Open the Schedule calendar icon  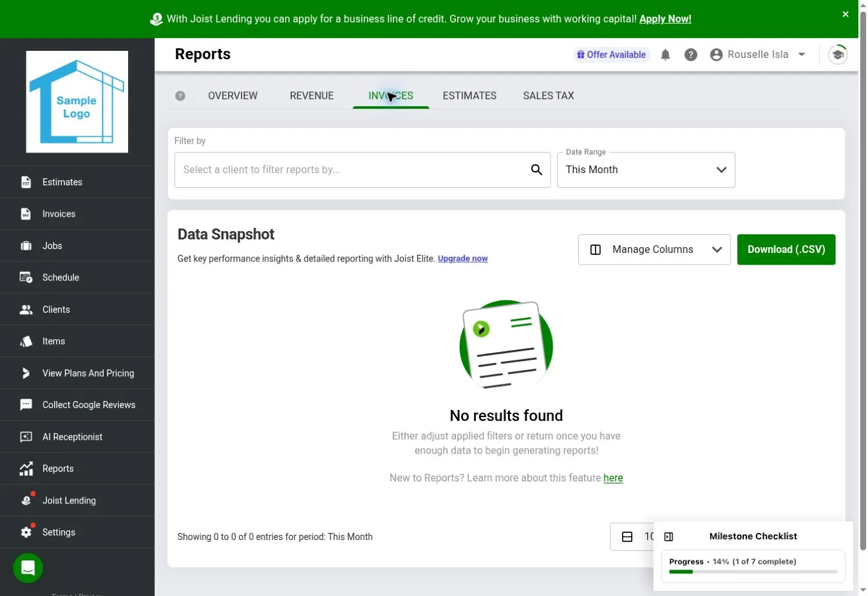(26, 277)
